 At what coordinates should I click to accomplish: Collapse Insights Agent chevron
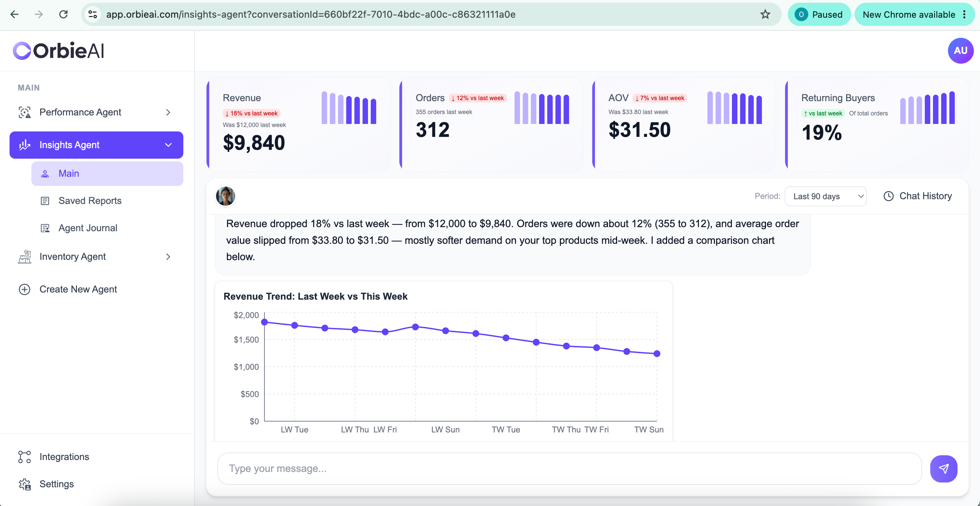click(x=168, y=145)
